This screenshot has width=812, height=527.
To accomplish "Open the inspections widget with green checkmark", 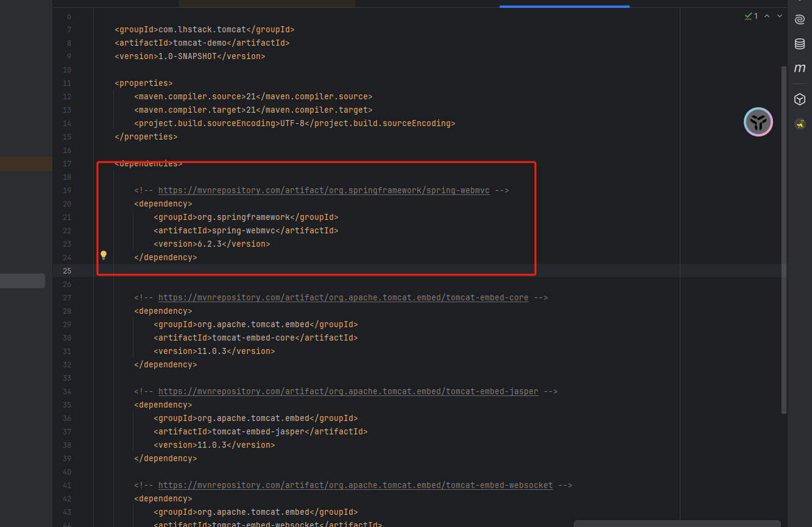I will tap(751, 16).
